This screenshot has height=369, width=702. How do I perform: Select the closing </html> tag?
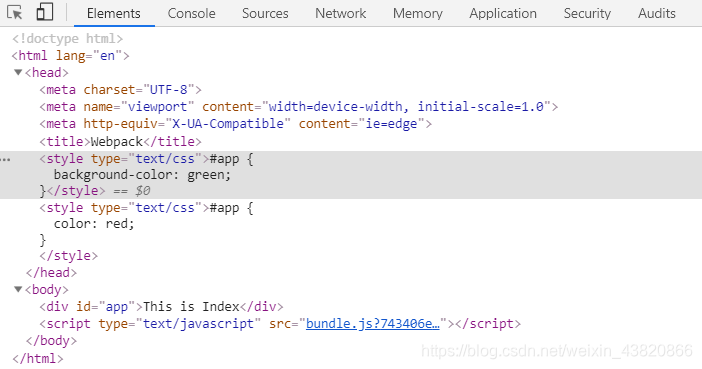coord(38,359)
